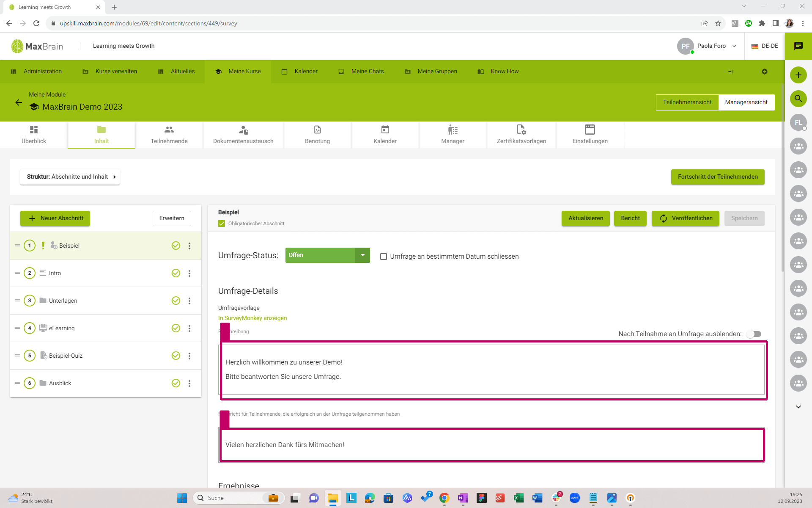Click the FL avatar in right sidebar
Image resolution: width=812 pixels, height=508 pixels.
[798, 122]
